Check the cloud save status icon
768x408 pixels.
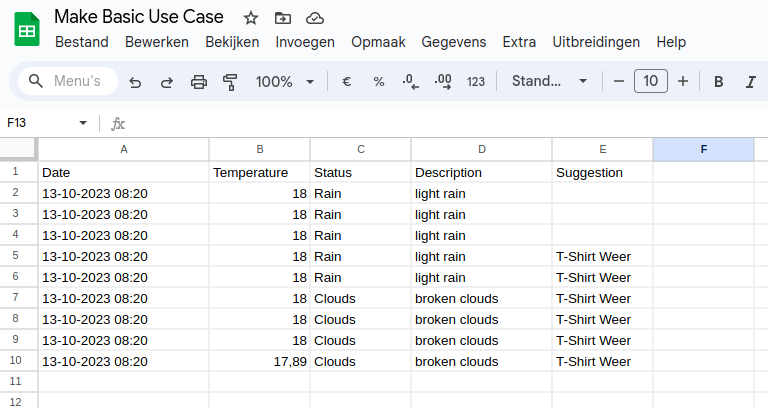[x=315, y=18]
